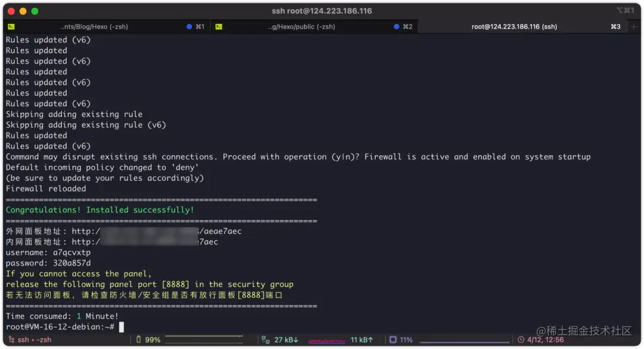Click the blue activity dot on tab ⌘2

[397, 27]
